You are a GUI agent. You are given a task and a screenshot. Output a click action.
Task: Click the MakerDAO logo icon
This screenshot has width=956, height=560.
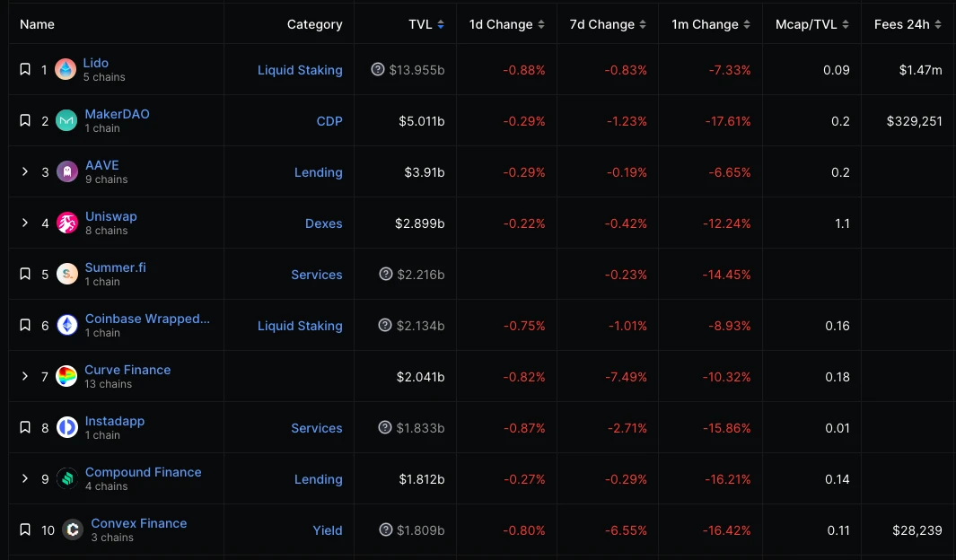[x=66, y=120]
